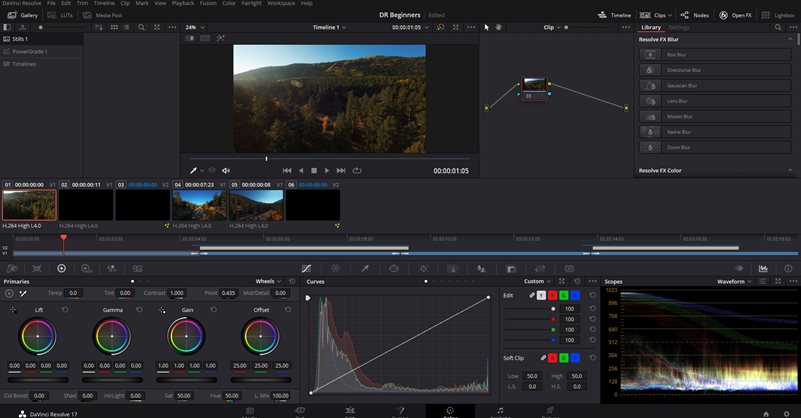Open the Playback menu
Viewport: 801px width, 418px height.
pyautogui.click(x=182, y=4)
